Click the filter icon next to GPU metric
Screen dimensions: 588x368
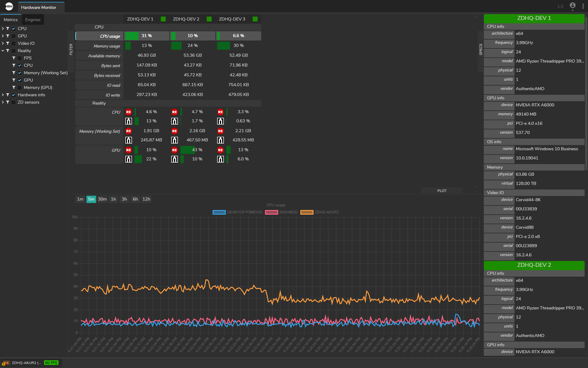(8, 36)
